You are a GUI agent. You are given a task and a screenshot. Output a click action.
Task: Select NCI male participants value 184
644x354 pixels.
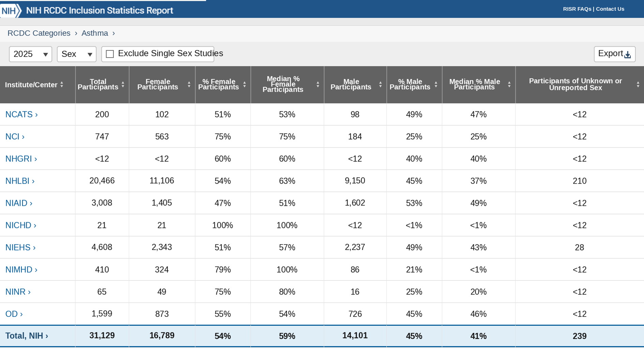355,137
